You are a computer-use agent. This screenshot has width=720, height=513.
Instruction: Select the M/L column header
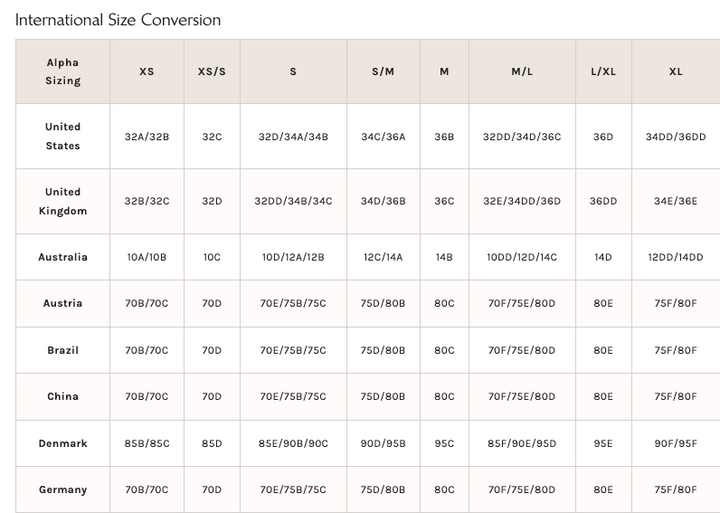[x=522, y=72]
